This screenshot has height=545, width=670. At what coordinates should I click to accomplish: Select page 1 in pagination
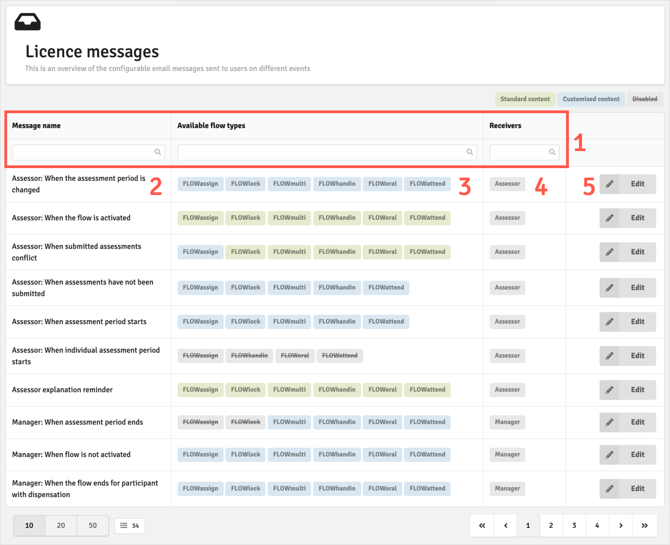528,526
